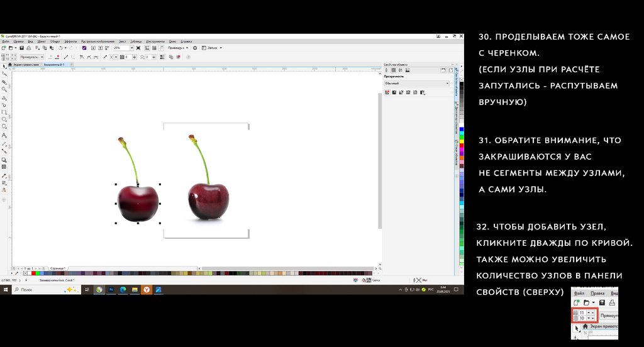Viewport: 644px width, 347px height.
Task: Click the Options gear icon
Action: [195, 48]
